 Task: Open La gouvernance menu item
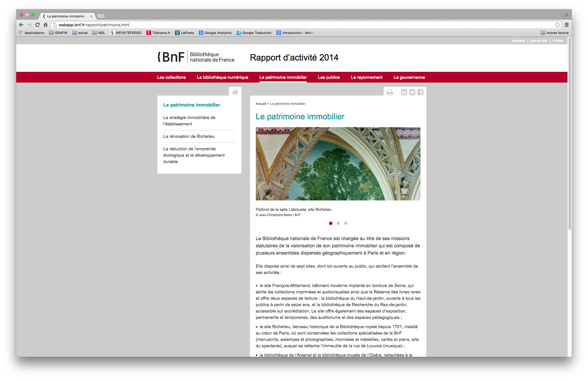[409, 77]
